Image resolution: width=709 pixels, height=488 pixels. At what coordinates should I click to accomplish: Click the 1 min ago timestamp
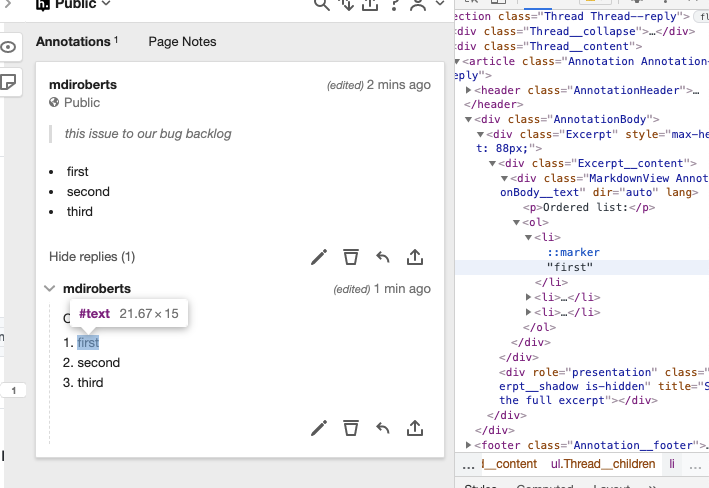coord(402,289)
